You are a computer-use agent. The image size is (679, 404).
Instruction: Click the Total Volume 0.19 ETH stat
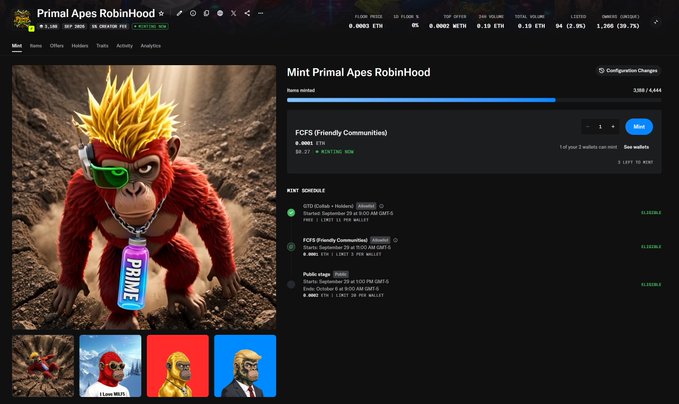(531, 22)
